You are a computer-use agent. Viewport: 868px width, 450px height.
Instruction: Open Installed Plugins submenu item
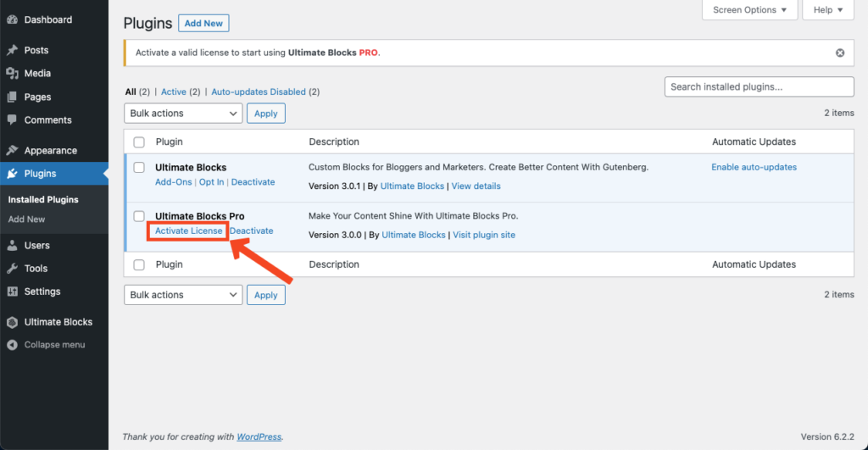coord(43,199)
